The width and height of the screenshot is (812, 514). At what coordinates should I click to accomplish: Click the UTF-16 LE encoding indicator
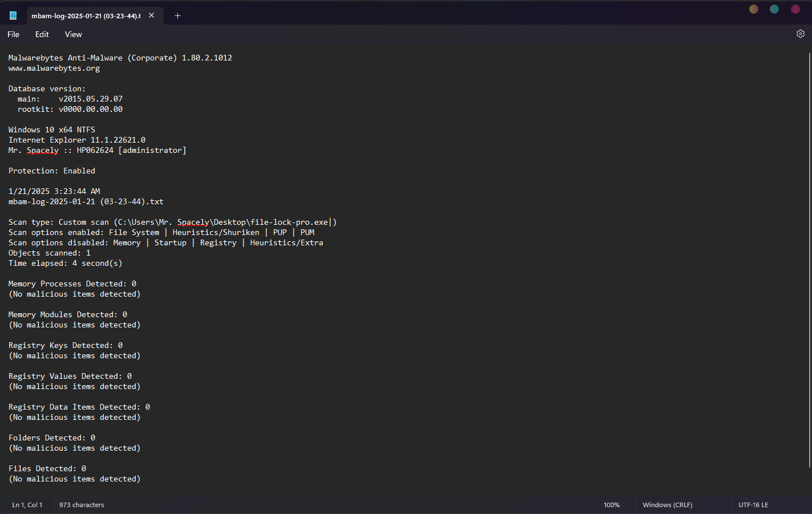click(753, 505)
